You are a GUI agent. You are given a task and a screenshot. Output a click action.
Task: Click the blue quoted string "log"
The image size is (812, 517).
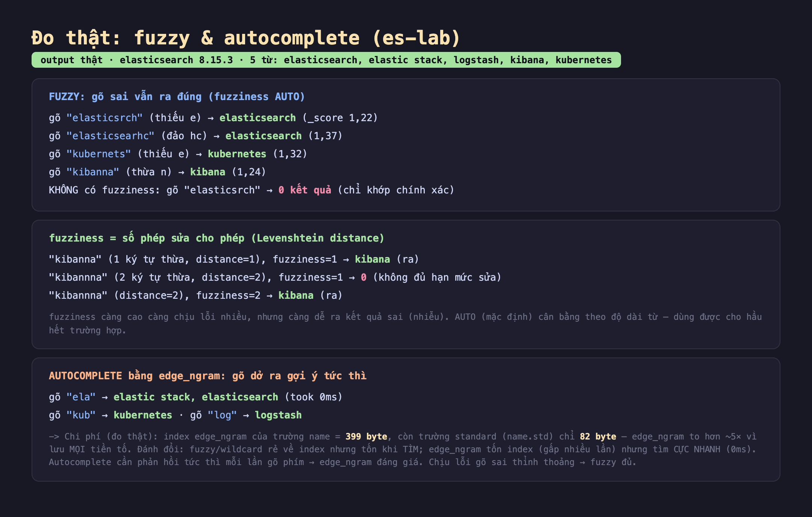coord(222,415)
